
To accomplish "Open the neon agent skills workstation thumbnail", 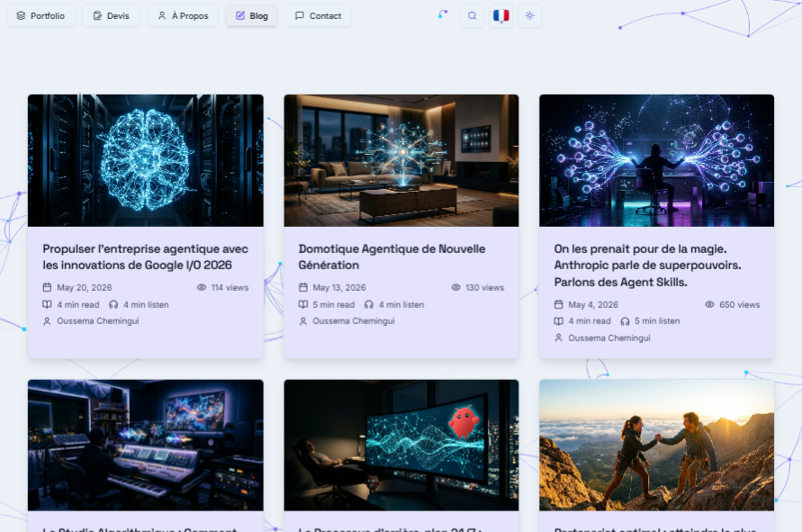I will pos(657,160).
